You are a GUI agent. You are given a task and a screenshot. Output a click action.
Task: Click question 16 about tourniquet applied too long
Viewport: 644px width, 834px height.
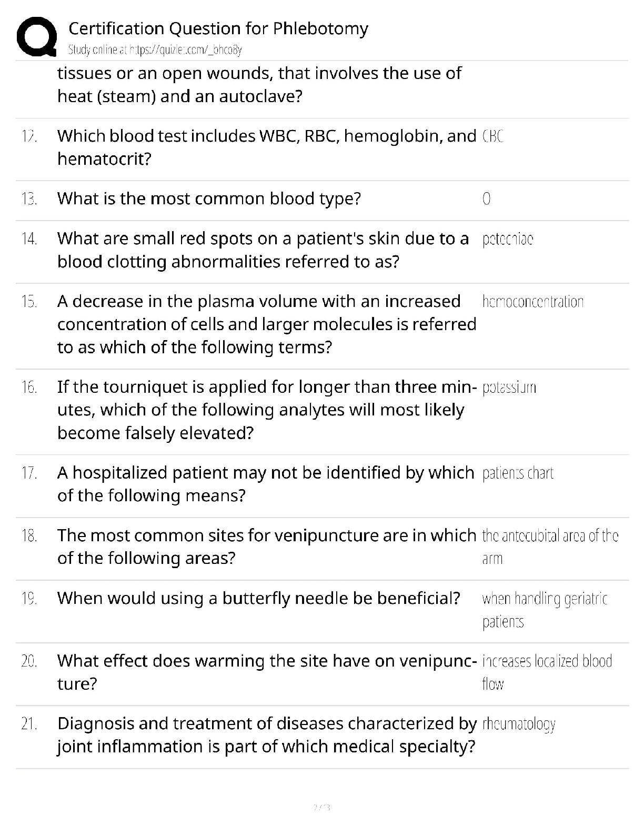(266, 410)
